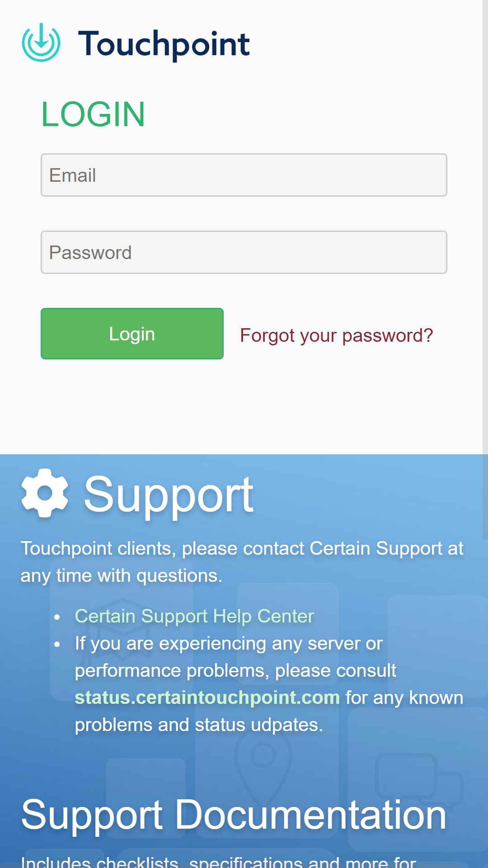
Task: Click the Support heading text
Action: click(169, 495)
